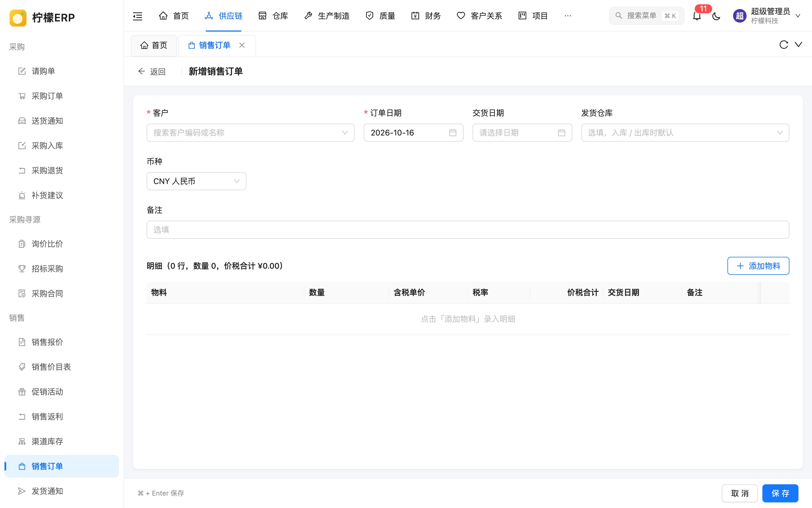Click the 柠檬ERP logo icon
This screenshot has width=812, height=508.
coord(18,17)
